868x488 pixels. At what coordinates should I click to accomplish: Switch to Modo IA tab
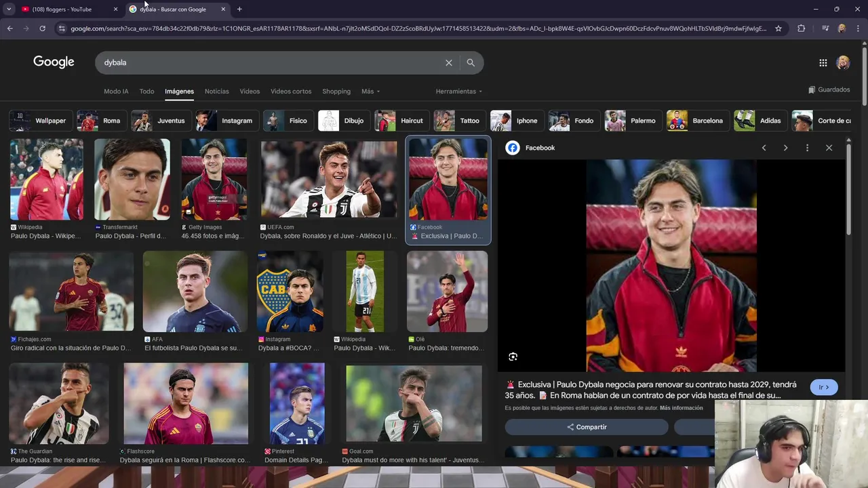(116, 91)
